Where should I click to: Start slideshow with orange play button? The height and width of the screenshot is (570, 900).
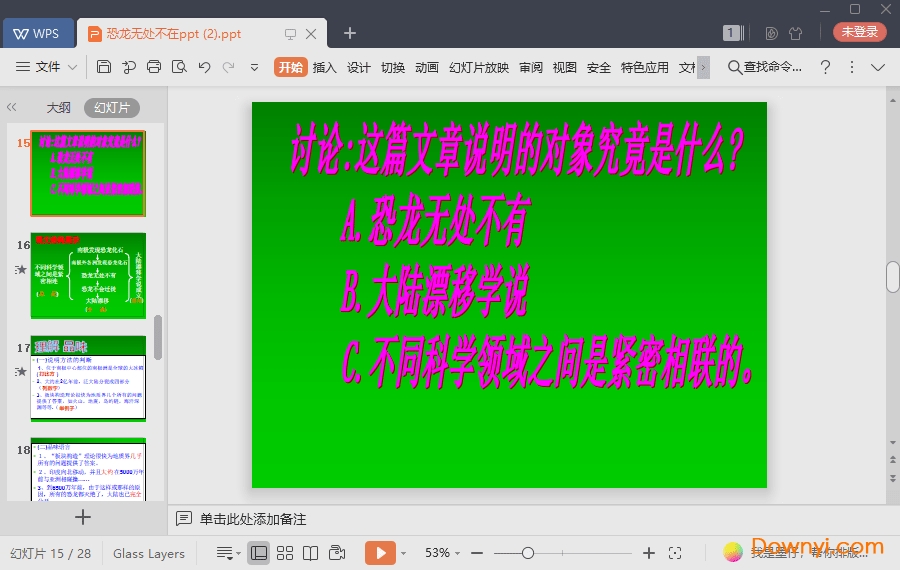(x=380, y=553)
